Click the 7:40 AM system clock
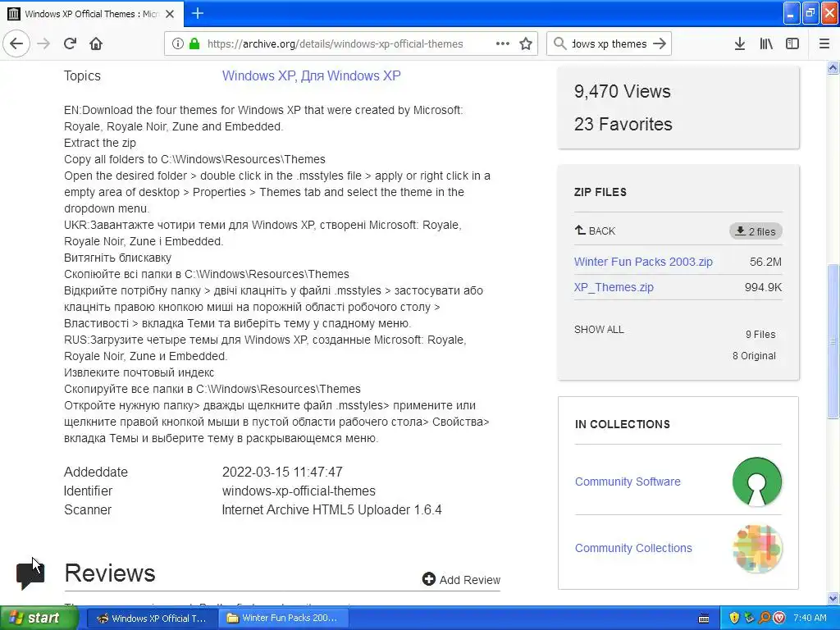The image size is (840, 630). coord(810,618)
